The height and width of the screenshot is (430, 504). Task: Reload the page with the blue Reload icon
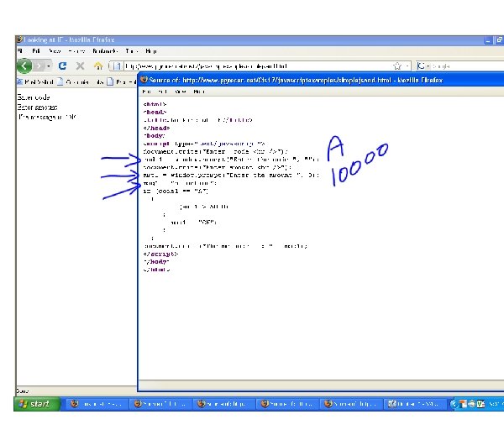click(62, 66)
